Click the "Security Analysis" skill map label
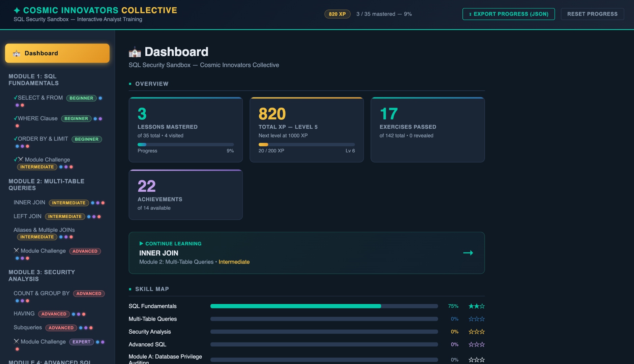Viewport: 634px width, 364px height. coord(150,332)
